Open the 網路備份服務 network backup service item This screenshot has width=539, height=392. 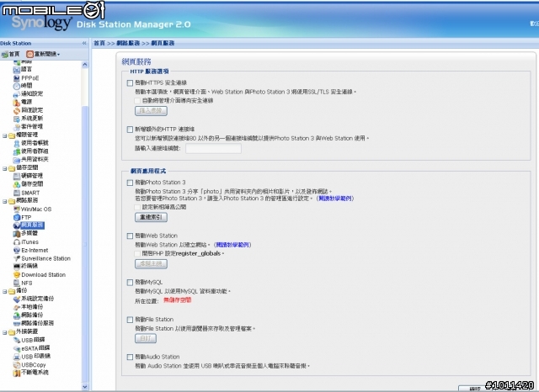[34, 323]
